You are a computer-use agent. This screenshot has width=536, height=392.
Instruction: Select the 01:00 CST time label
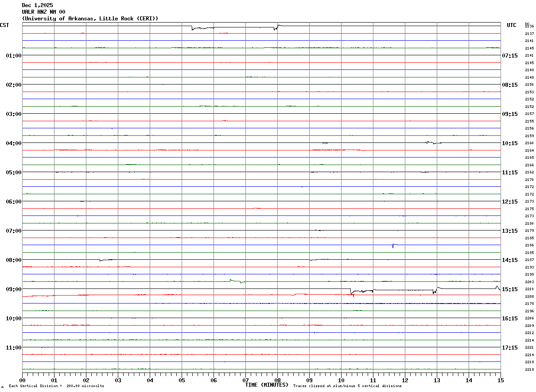pos(14,55)
